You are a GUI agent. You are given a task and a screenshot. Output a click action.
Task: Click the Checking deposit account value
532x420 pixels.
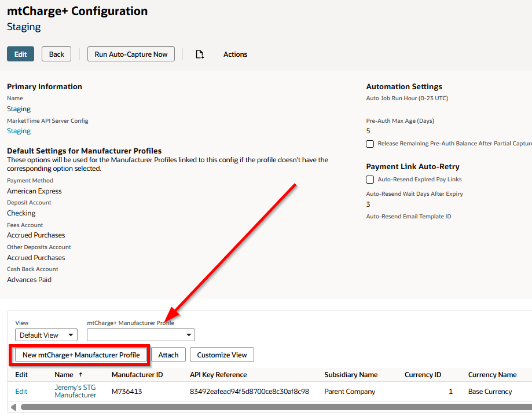point(21,213)
